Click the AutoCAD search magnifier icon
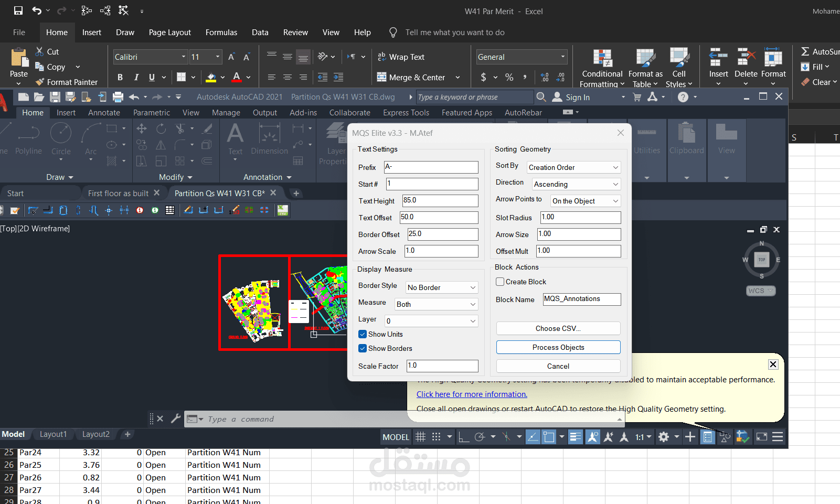This screenshot has height=504, width=840. click(541, 97)
